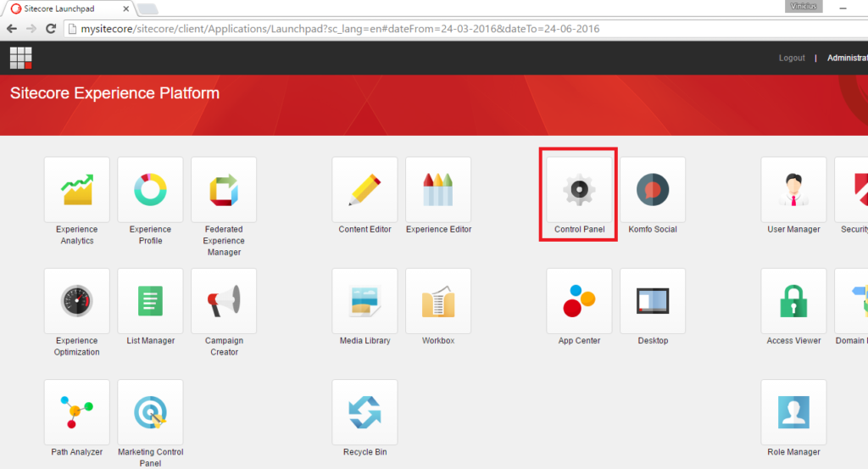Open Komfo Social app

[653, 190]
